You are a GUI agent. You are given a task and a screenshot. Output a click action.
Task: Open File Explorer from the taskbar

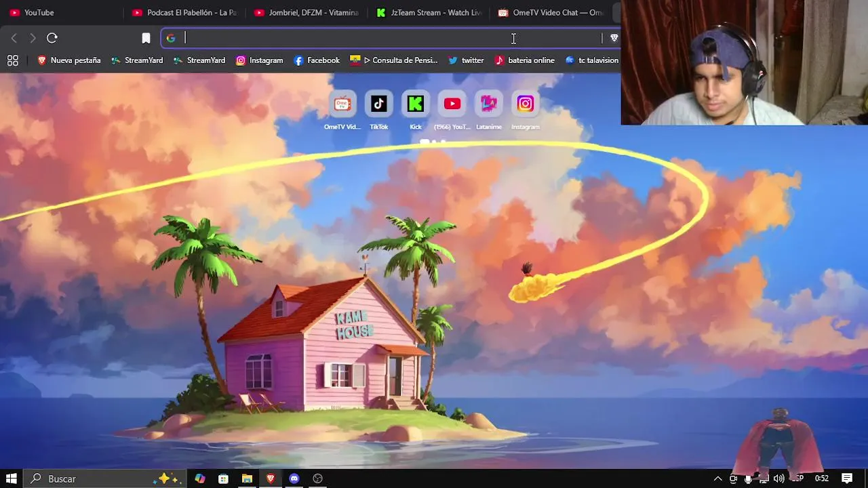(247, 479)
